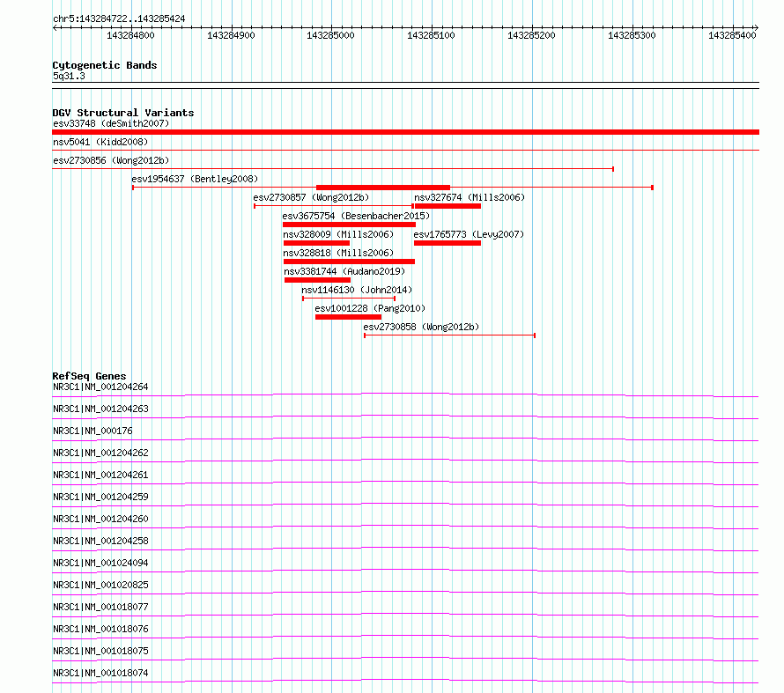Open NR3C1|NM_001204263 transcript
The image size is (784, 693).
click(100, 409)
